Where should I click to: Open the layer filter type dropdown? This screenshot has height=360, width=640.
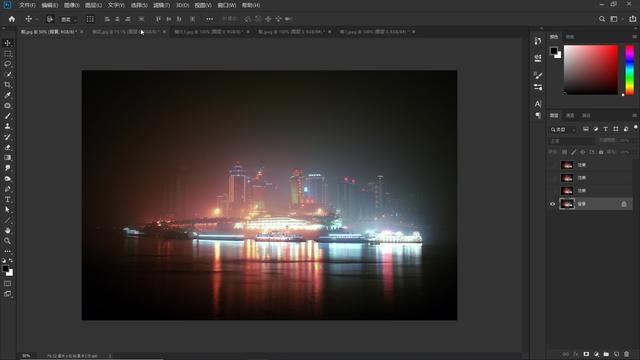click(563, 129)
